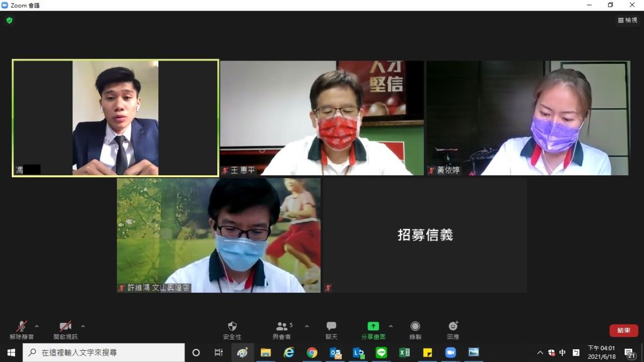Expand hidden system tray icons chevron
The image size is (644, 362).
click(539, 353)
